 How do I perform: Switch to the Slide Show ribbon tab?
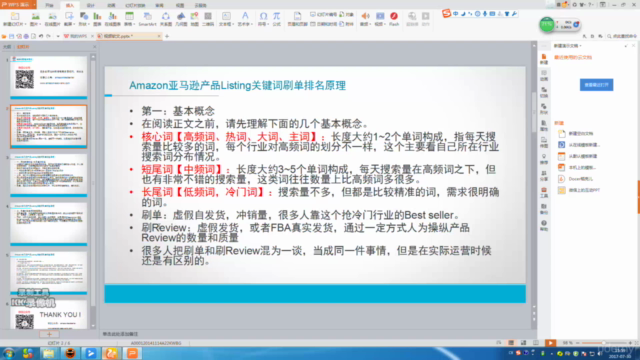click(135, 5)
